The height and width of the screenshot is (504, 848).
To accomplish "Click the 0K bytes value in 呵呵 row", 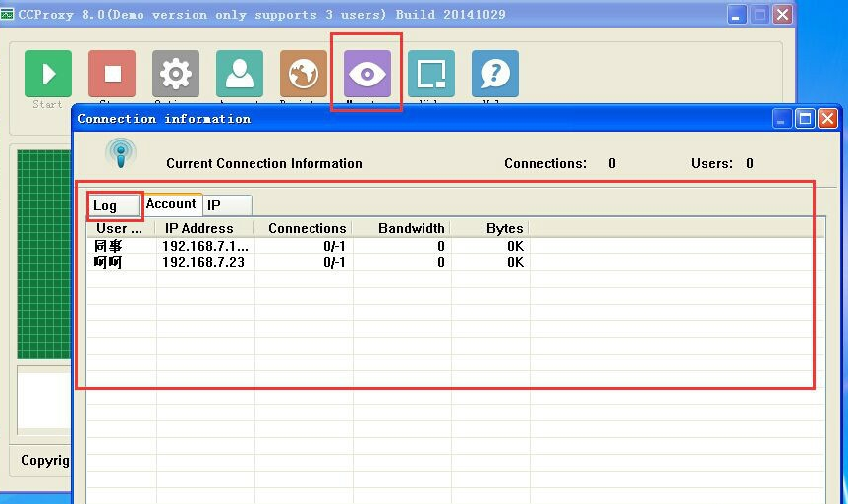I will [x=516, y=263].
